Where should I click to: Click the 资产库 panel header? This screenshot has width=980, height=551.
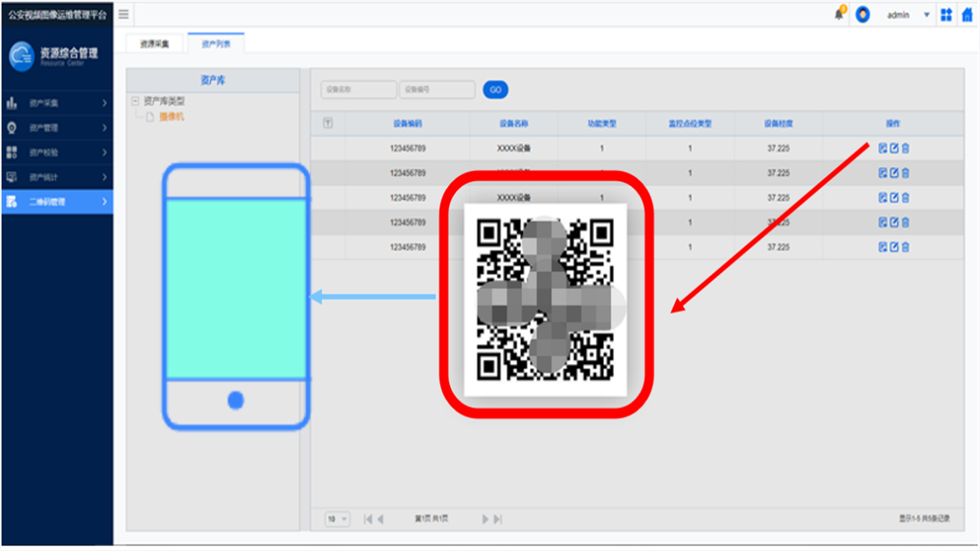(x=213, y=80)
